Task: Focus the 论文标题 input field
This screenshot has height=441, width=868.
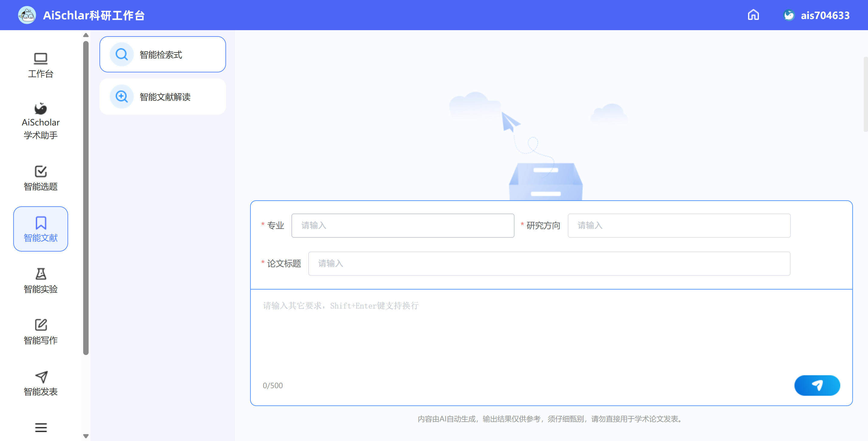Action: 549,263
